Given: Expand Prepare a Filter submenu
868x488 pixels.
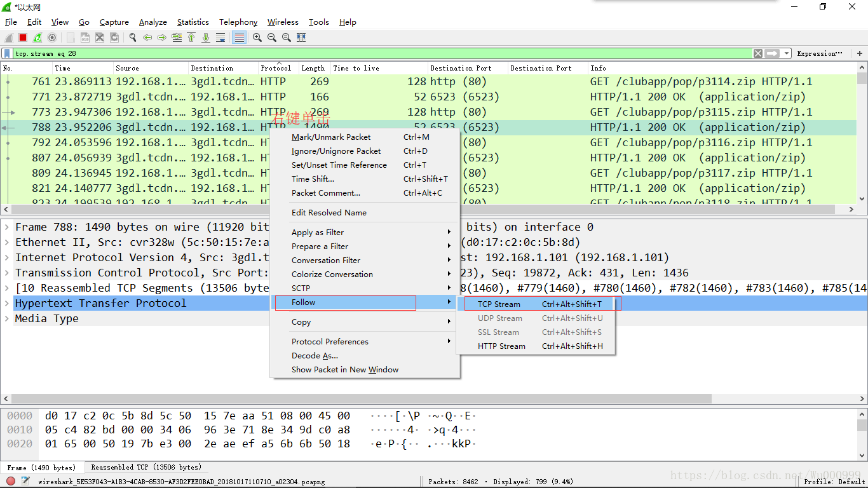Looking at the screenshot, I should 365,246.
